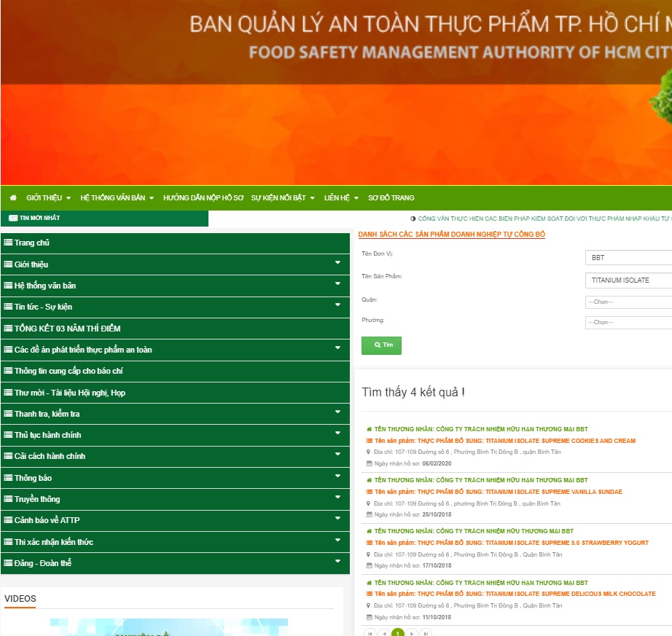Click home icon of MILK CHOCOLATE result
This screenshot has height=636, width=672.
(x=369, y=583)
